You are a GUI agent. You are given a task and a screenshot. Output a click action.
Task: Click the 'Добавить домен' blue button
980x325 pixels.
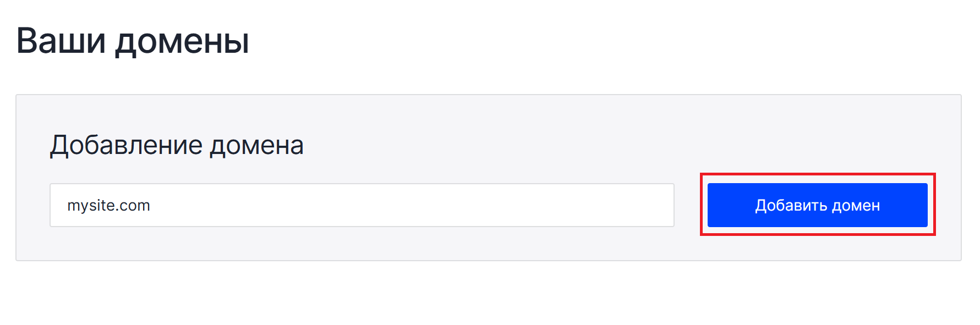pos(817,205)
